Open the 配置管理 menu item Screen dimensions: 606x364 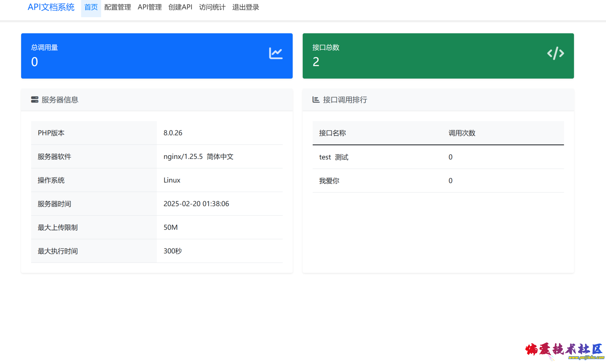click(x=118, y=7)
